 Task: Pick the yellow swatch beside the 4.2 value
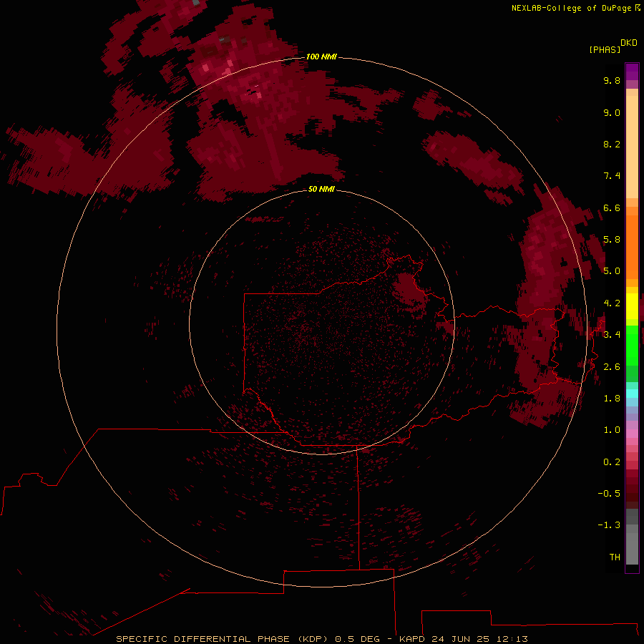click(x=632, y=306)
